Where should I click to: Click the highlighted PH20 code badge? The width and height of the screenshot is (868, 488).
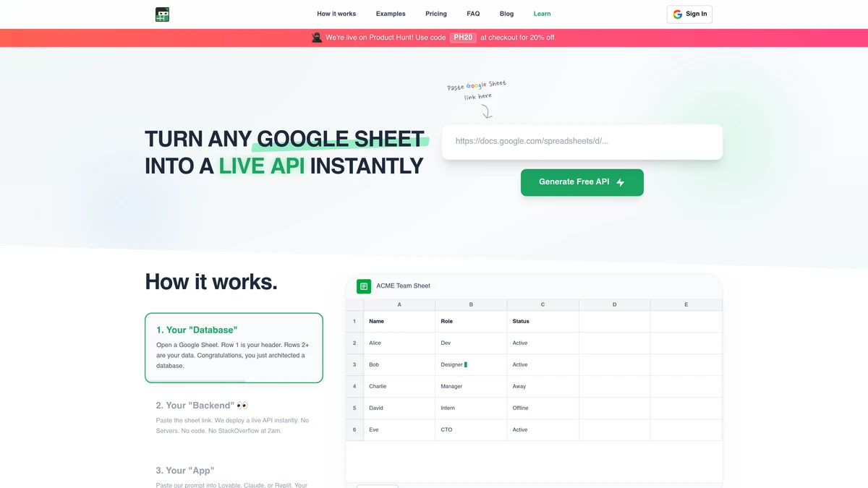tap(462, 37)
